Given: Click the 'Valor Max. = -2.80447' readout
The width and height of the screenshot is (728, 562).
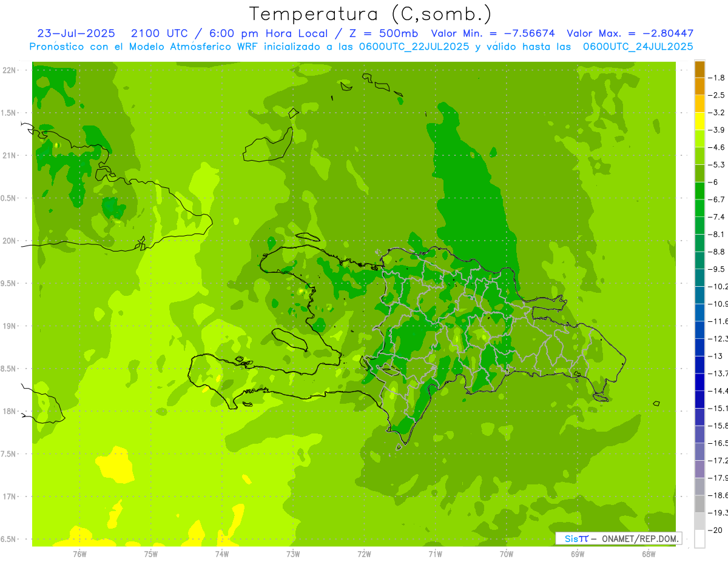Looking at the screenshot, I should (630, 34).
